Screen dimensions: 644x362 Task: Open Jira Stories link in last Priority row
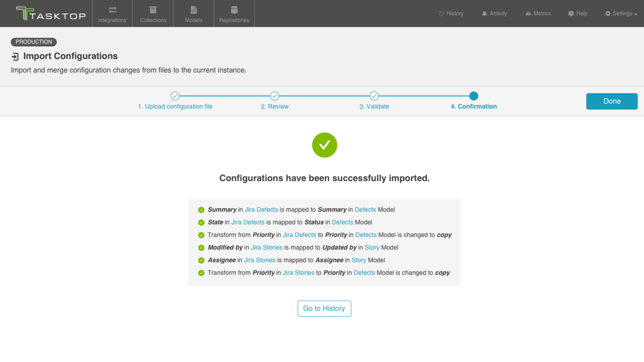[298, 273]
